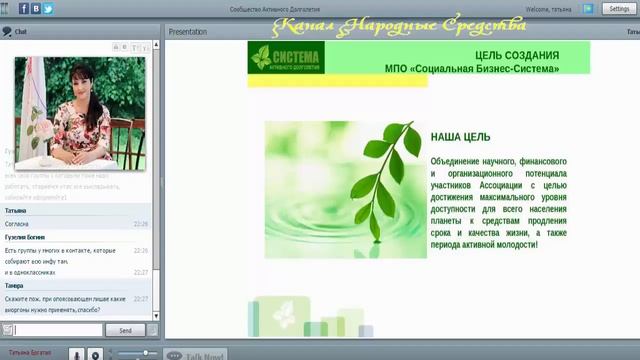Click the lock icon in chat toolbar
640x360 pixels.
point(116,47)
